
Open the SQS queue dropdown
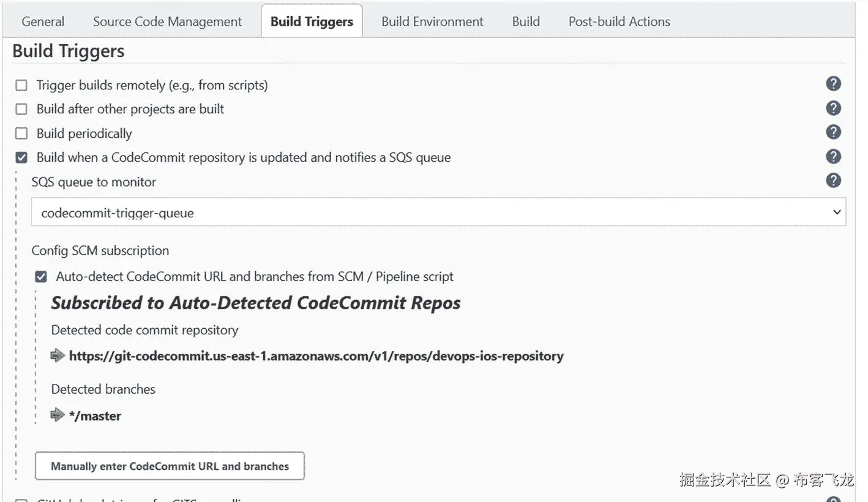click(438, 213)
